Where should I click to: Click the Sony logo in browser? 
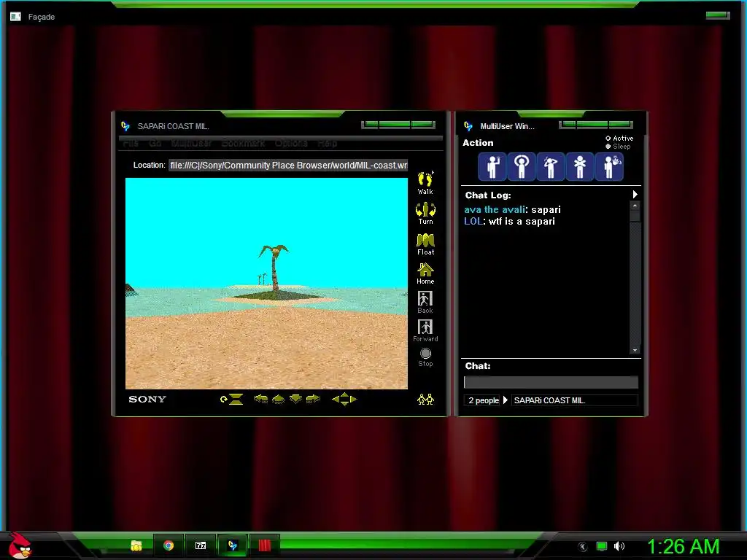point(147,399)
